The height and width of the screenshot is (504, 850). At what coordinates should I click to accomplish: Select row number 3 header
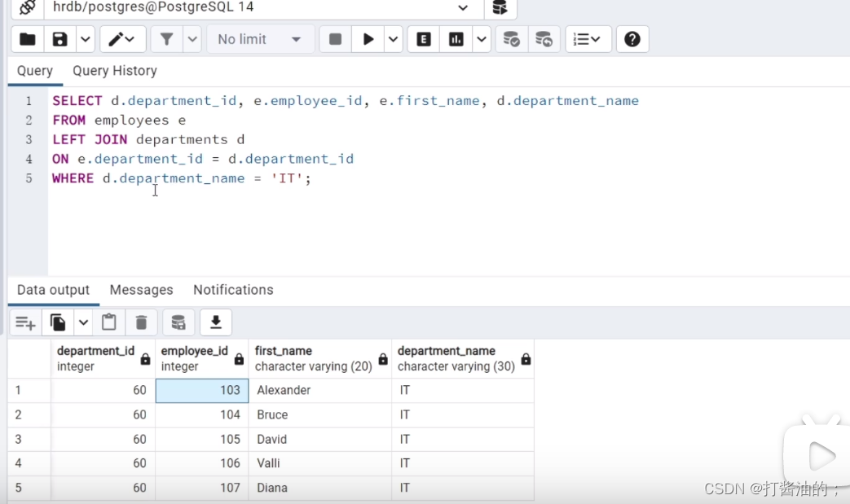coord(29,440)
